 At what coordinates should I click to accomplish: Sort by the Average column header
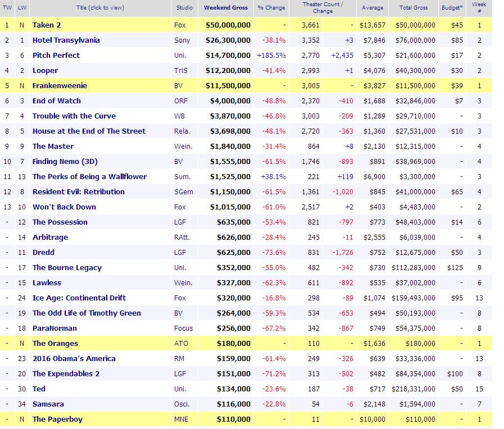[x=373, y=8]
